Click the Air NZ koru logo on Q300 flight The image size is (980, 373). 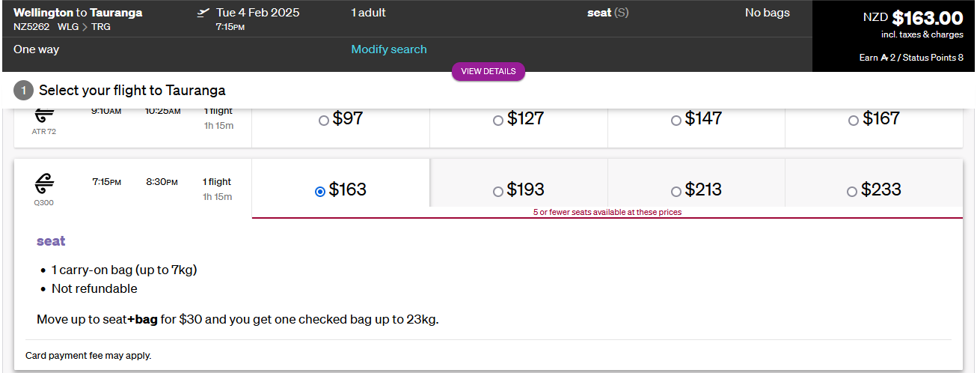pyautogui.click(x=45, y=184)
